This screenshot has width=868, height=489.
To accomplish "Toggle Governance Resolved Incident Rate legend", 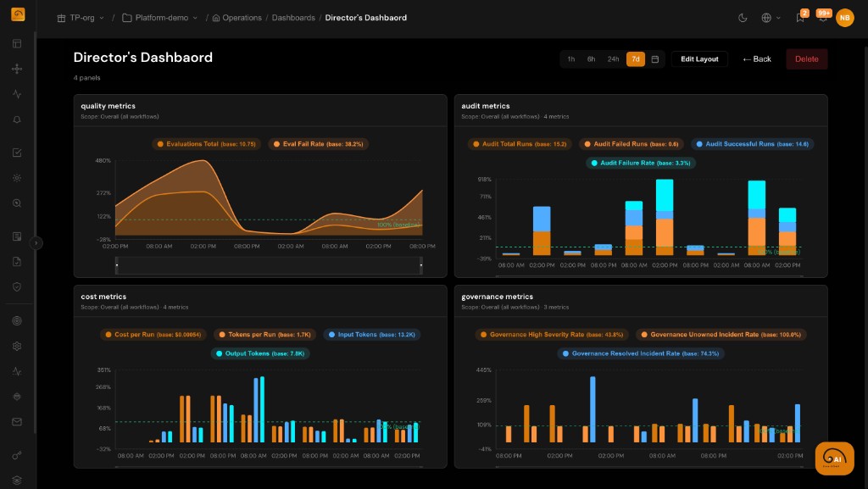I will (x=641, y=353).
